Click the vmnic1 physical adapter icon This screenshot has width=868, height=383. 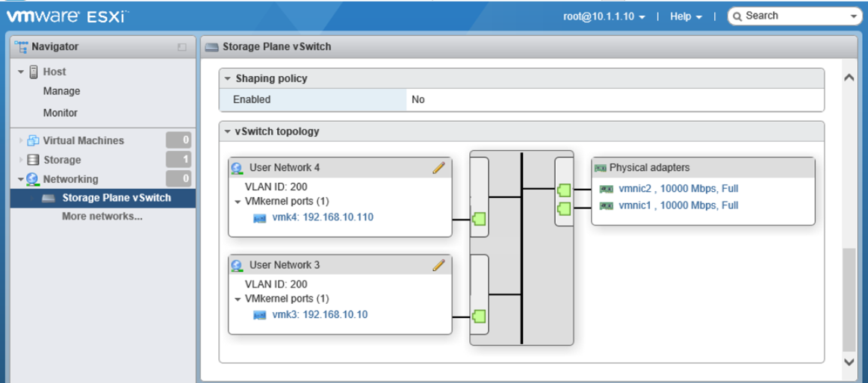tap(607, 205)
